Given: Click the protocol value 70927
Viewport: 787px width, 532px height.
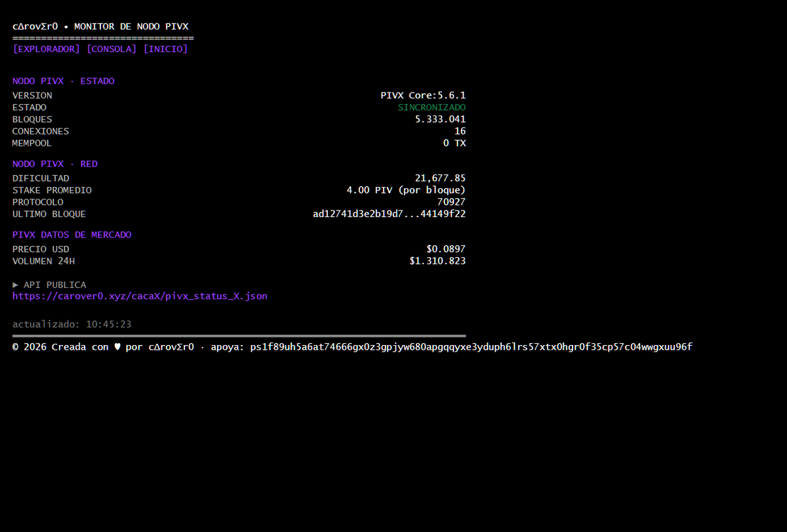Looking at the screenshot, I should (452, 202).
